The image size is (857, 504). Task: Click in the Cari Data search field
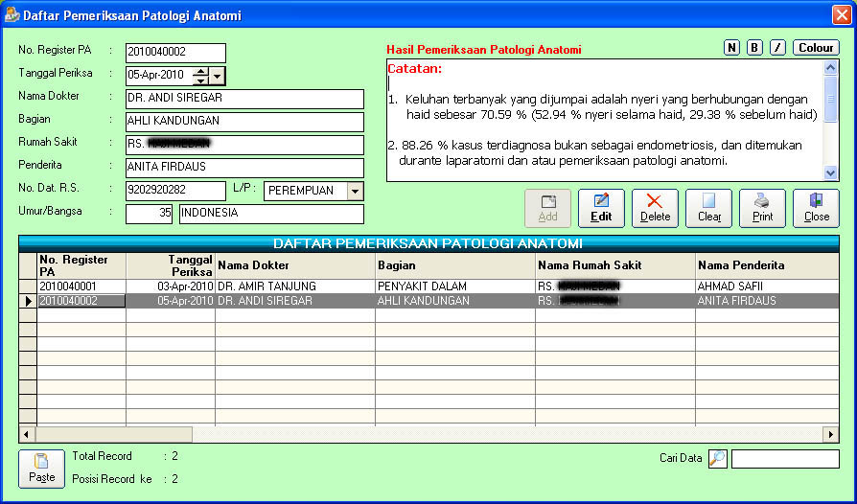(x=784, y=459)
